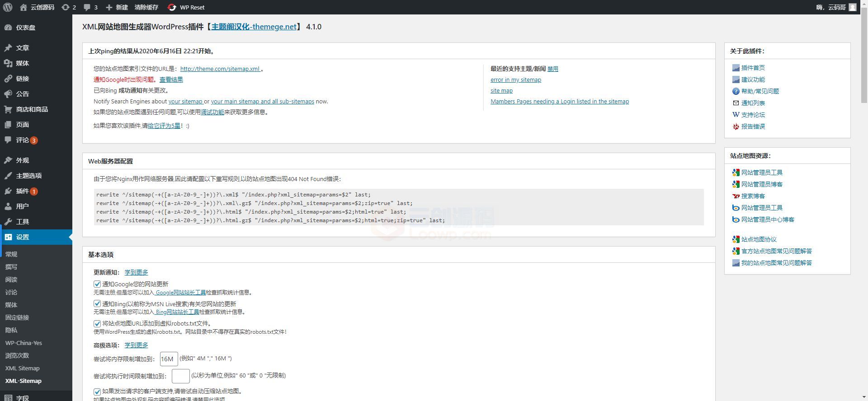868x401 pixels.
Task: Open Google网站站长工具 link
Action: coord(180,293)
